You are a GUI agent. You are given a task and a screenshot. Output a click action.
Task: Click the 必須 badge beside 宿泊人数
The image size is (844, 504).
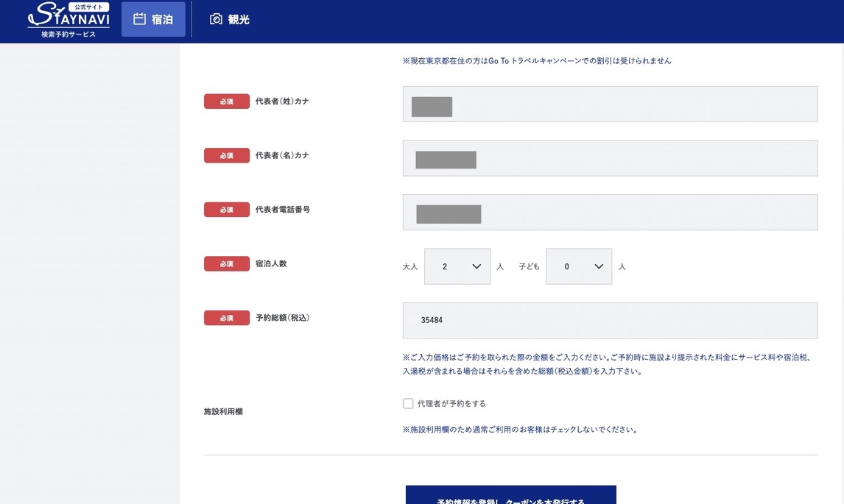pyautogui.click(x=226, y=263)
